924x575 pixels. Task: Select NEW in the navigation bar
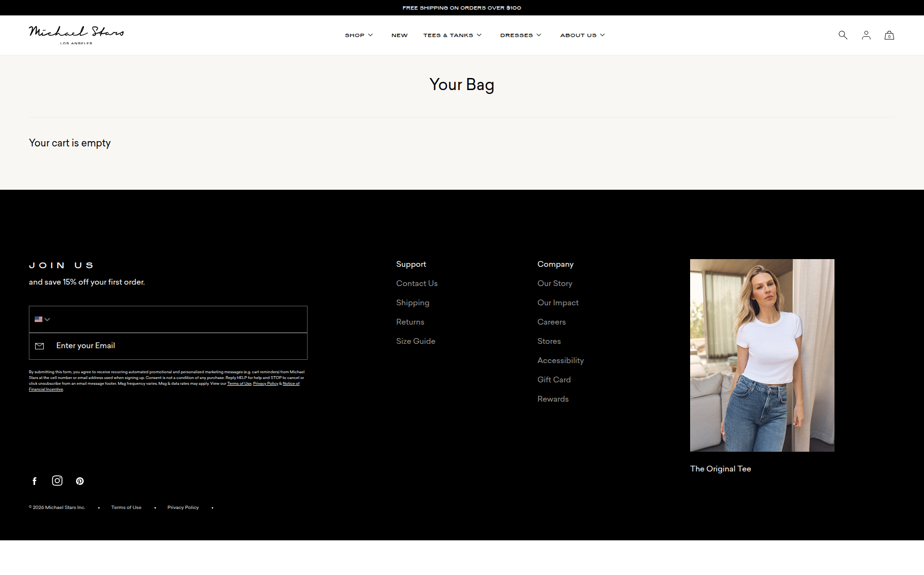tap(399, 35)
